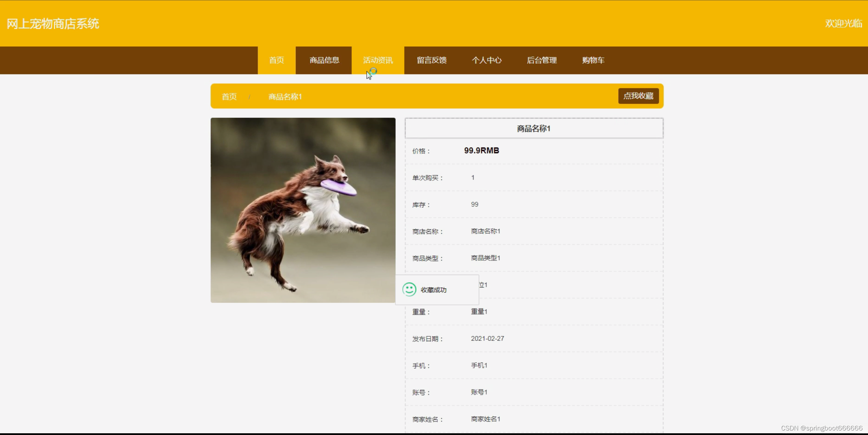Image resolution: width=868 pixels, height=435 pixels.
Task: Open the 留言反馈 page
Action: [431, 60]
